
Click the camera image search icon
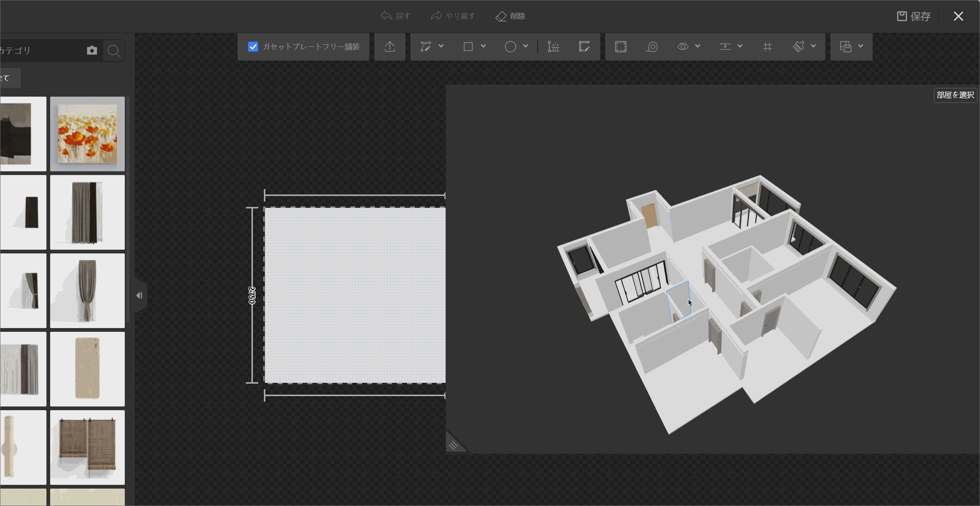point(92,51)
